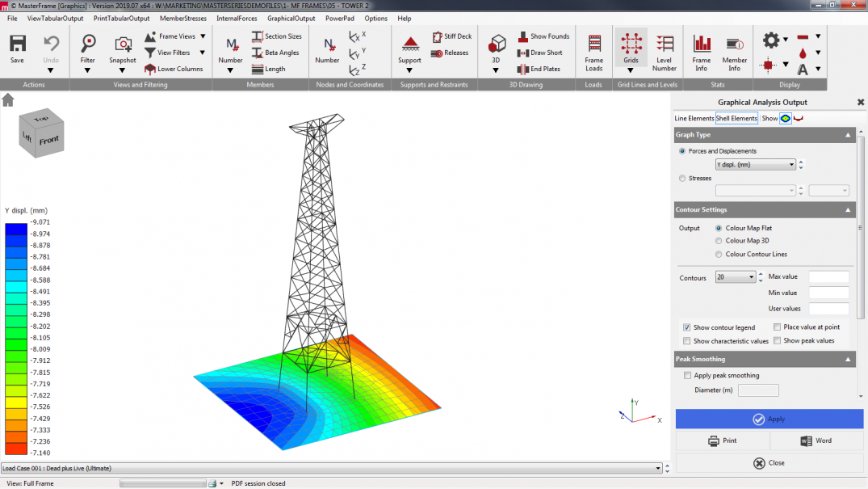Screen dimensions: 868x489
Task: Open the GraphicalOutput menu
Action: pos(291,19)
